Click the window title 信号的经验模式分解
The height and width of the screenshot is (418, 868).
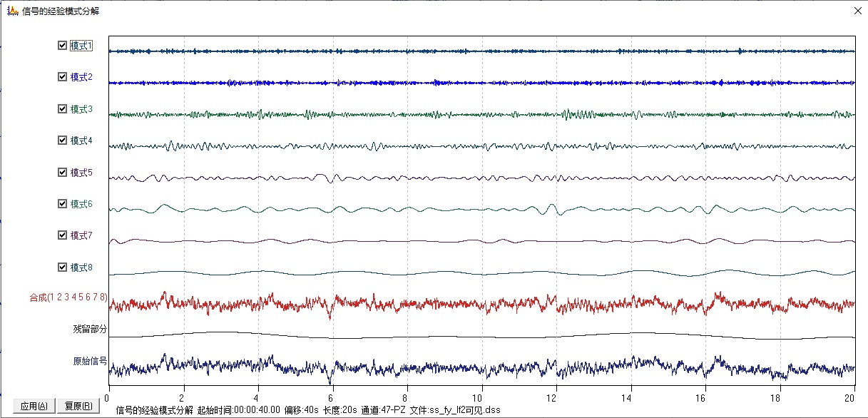click(59, 10)
